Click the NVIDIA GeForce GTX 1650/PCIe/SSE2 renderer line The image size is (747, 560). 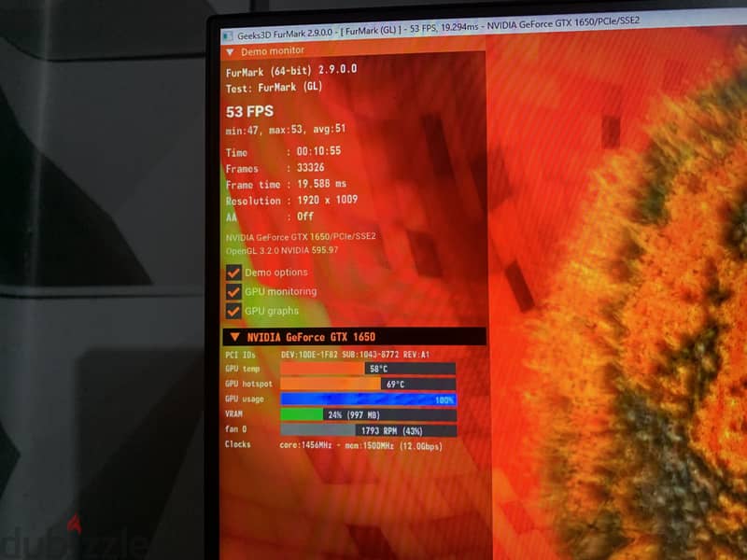coord(301,237)
